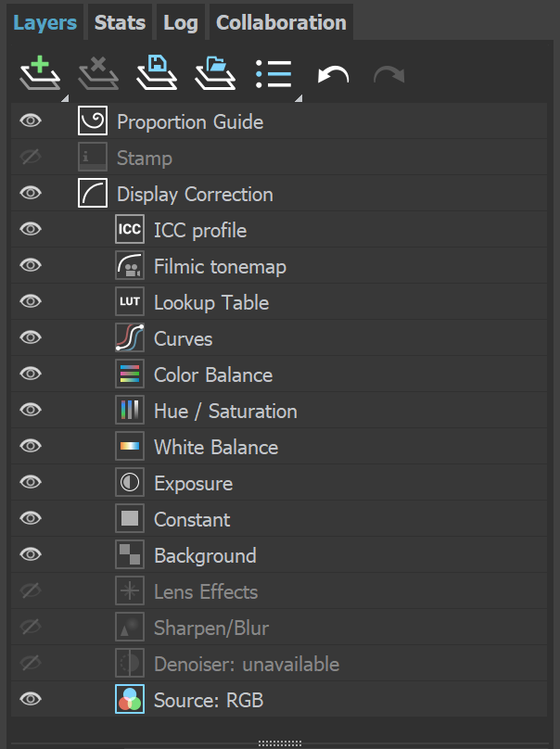Open the presets list dropdown arrow
Viewport: 560px width, 749px height.
coord(299,98)
